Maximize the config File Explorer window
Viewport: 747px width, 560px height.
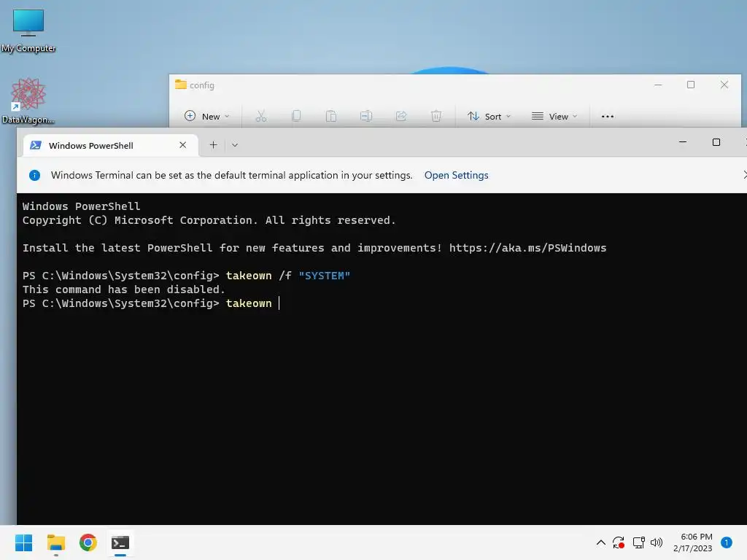coord(691,85)
